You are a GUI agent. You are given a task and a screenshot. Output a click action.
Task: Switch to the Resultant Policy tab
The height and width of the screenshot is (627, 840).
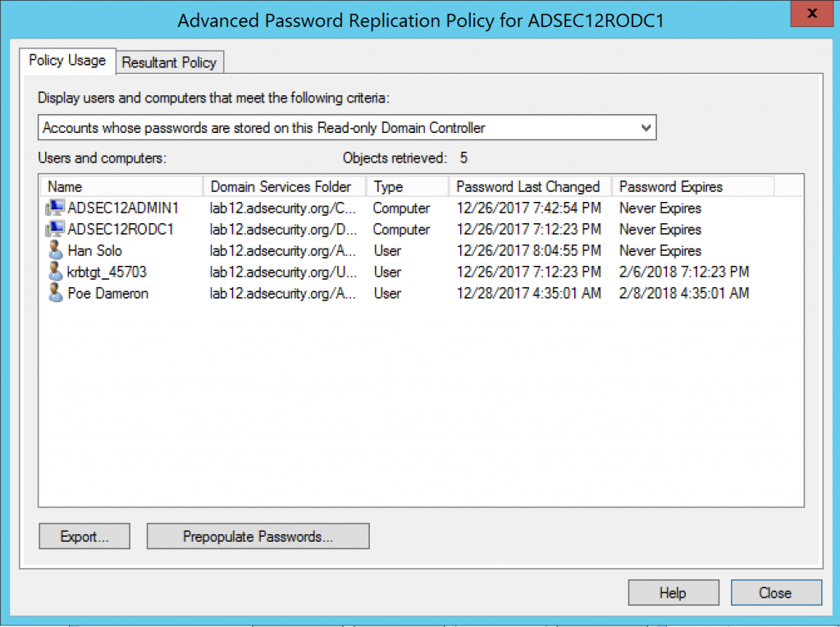coord(169,62)
